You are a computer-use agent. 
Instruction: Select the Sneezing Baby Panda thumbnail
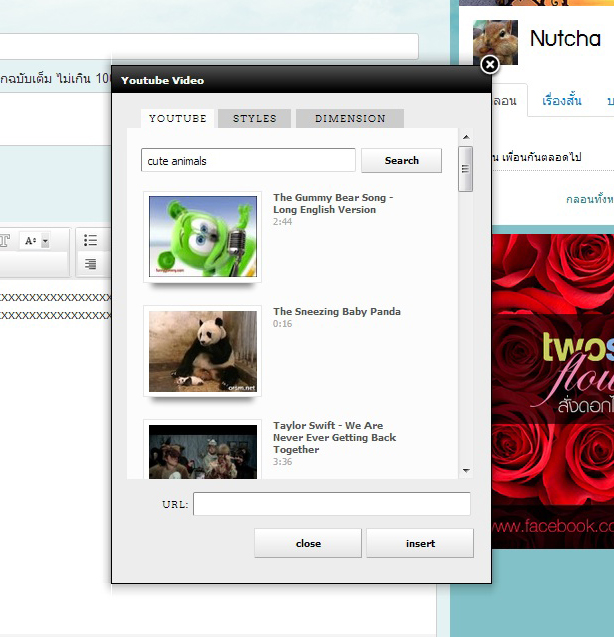(203, 351)
